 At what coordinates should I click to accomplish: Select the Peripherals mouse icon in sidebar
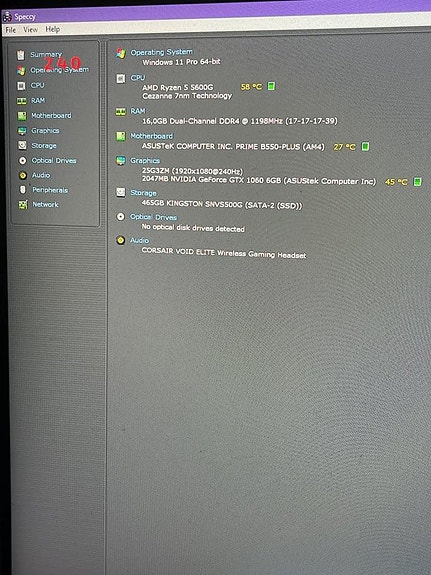tap(23, 190)
